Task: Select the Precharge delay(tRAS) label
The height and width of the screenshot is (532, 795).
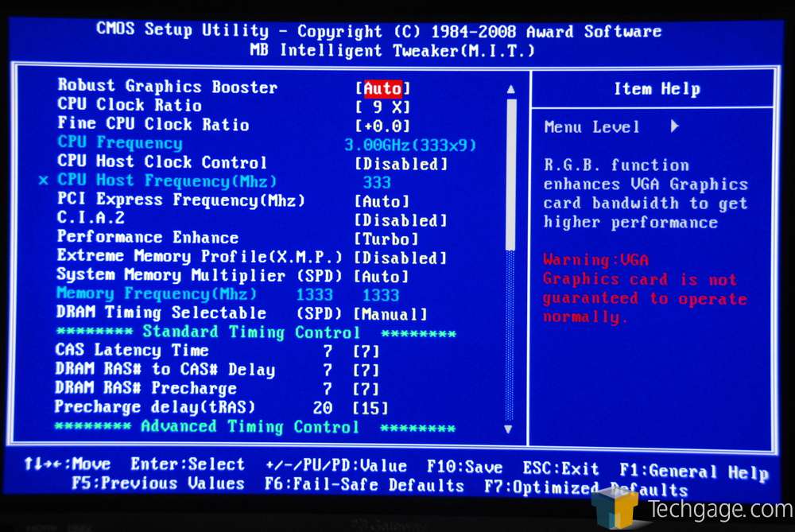Action: tap(155, 406)
